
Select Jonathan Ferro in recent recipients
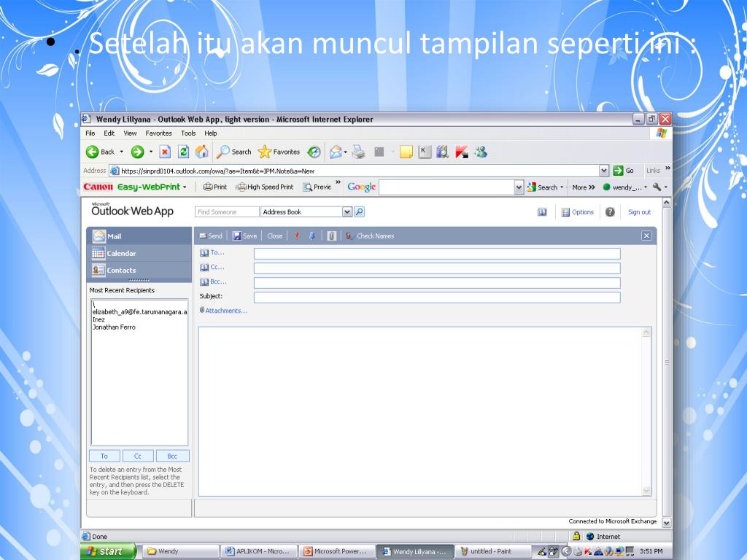pos(114,327)
